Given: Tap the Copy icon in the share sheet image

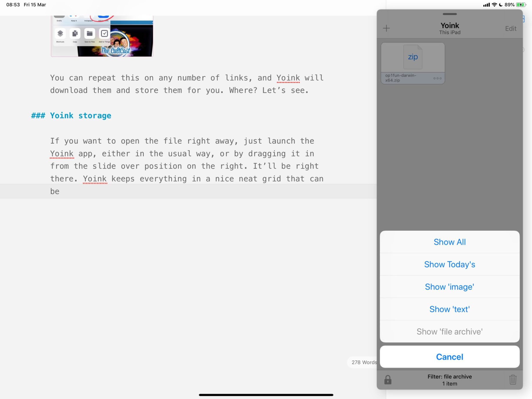Looking at the screenshot, I should point(75,33).
